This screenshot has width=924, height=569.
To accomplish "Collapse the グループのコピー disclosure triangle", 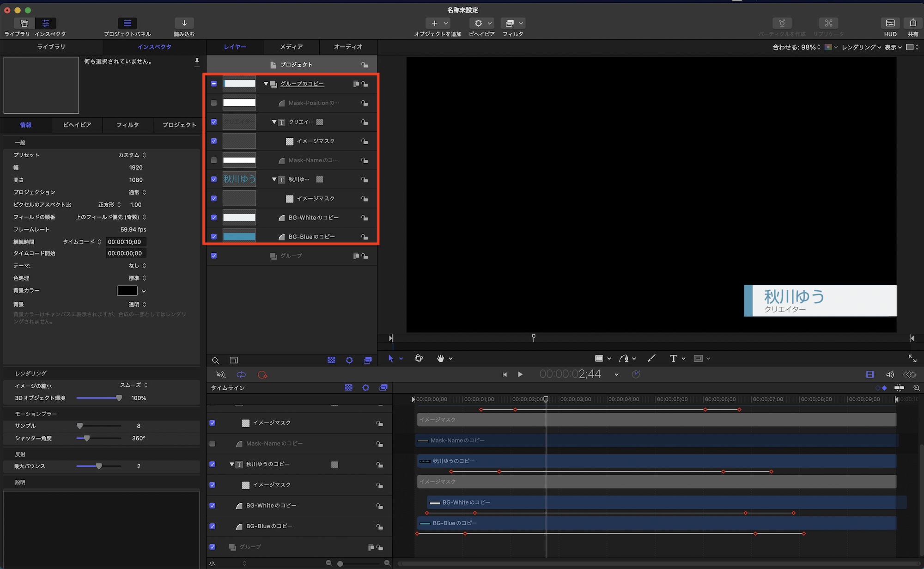I will (266, 84).
